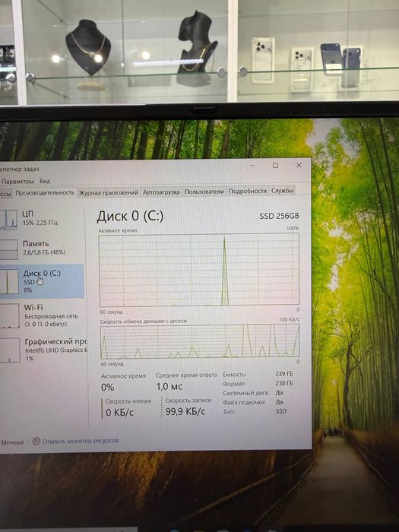
Task: Click the '99,9 КБ/с' write speed value
Action: (185, 412)
